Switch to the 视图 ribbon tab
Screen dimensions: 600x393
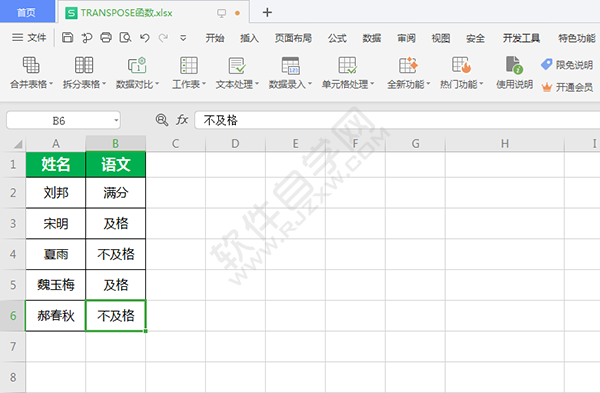point(441,38)
